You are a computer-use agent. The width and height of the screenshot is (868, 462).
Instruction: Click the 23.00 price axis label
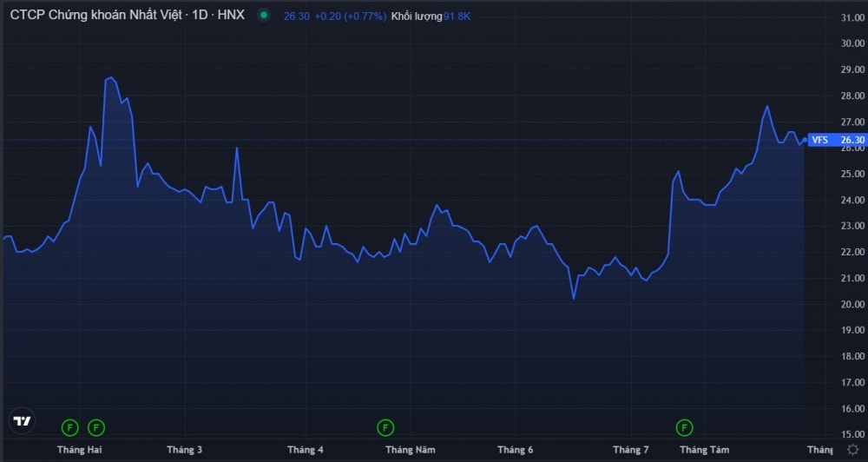point(852,226)
